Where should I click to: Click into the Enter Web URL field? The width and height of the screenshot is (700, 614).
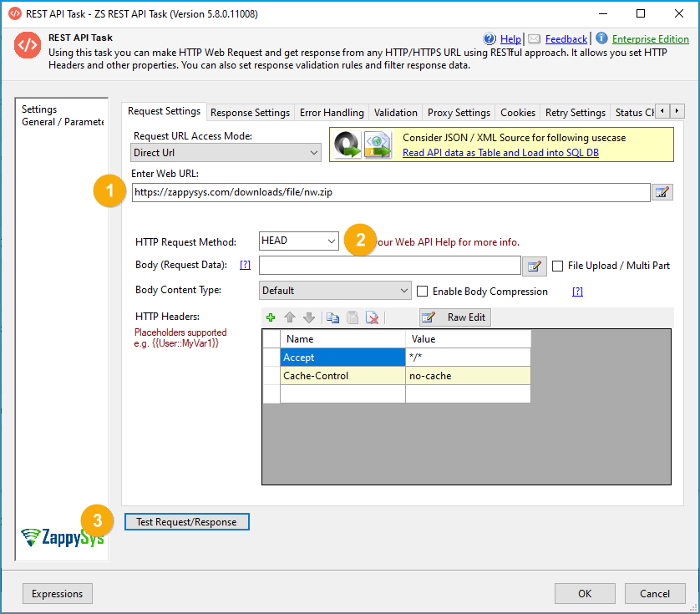click(x=389, y=192)
